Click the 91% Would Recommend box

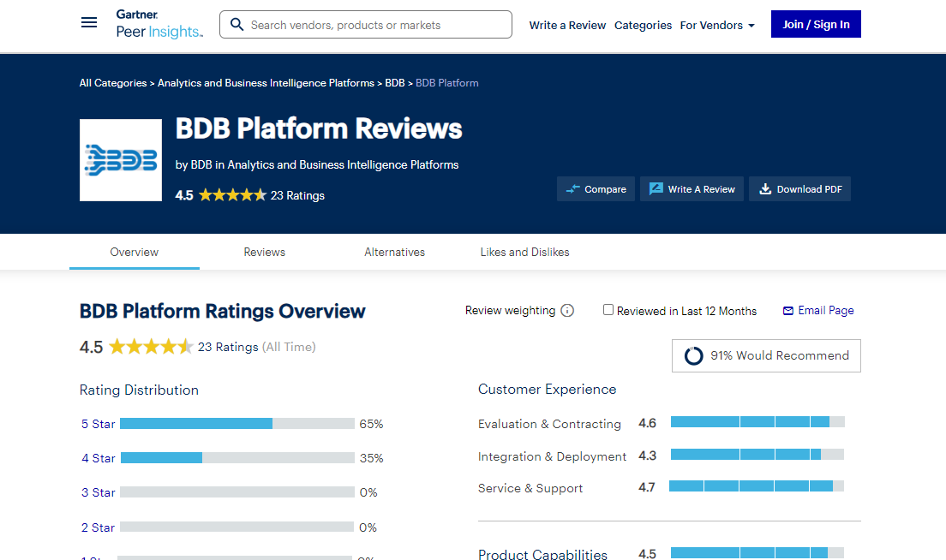766,355
